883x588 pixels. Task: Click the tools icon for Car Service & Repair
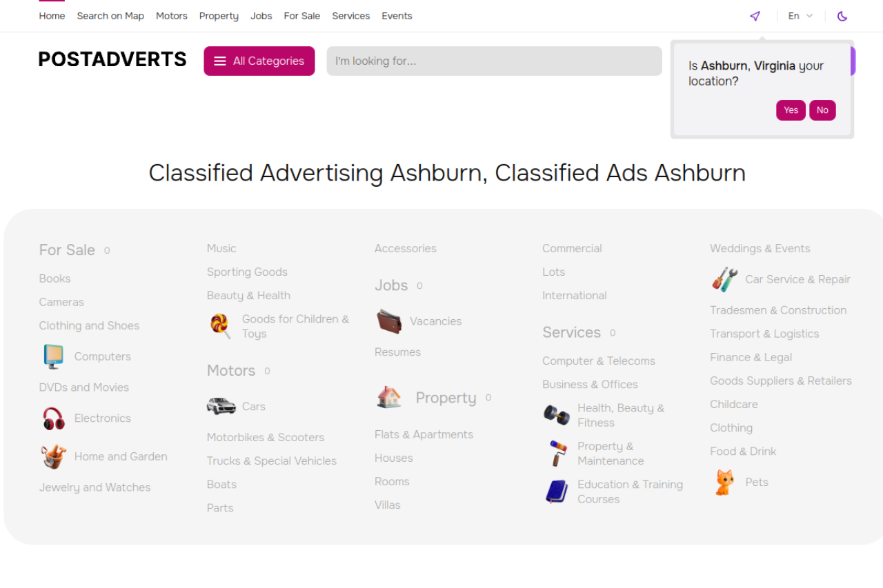[x=724, y=279]
